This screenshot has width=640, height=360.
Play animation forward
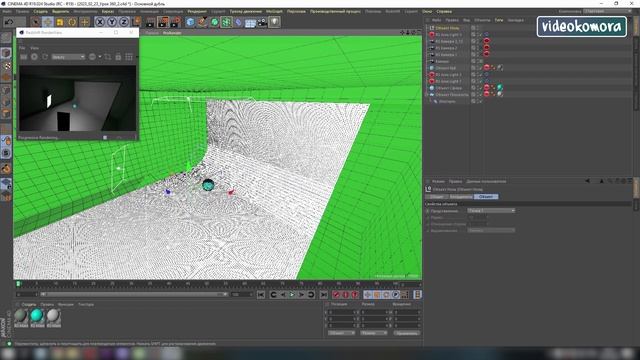point(292,295)
